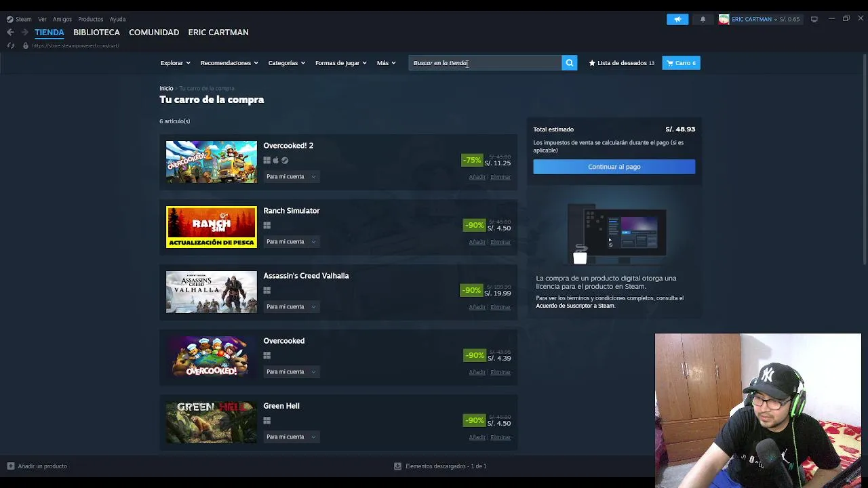Screen dimensions: 868x488
Task: Click the back navigation arrow
Action: [x=10, y=32]
